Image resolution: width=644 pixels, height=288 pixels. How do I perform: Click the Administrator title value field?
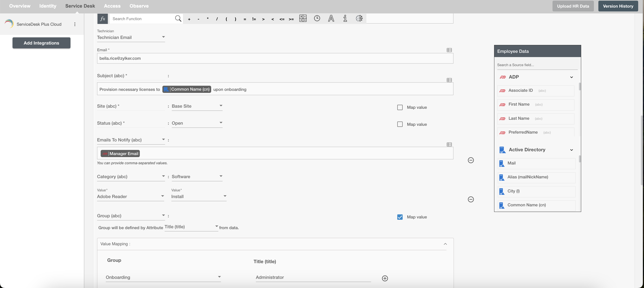[313, 277]
